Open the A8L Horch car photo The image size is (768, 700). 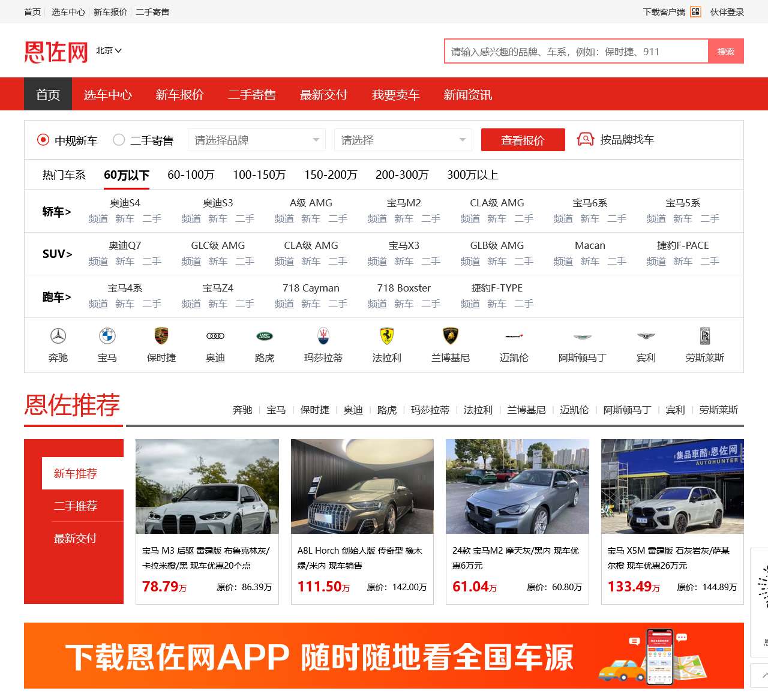pos(362,486)
